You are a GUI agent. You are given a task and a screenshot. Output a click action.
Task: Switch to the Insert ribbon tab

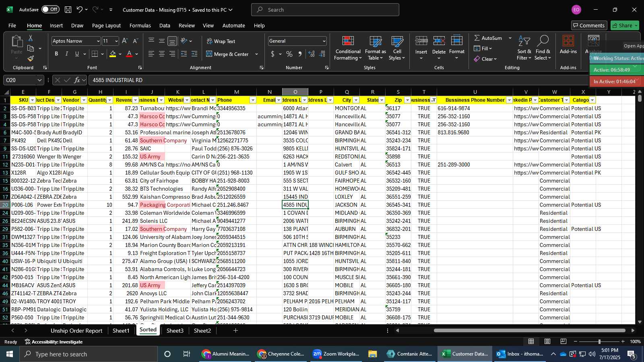pos(56,25)
